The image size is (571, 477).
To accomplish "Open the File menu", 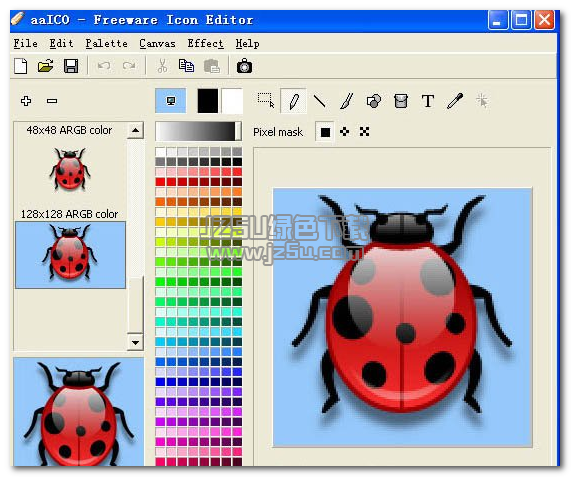I will click(25, 43).
